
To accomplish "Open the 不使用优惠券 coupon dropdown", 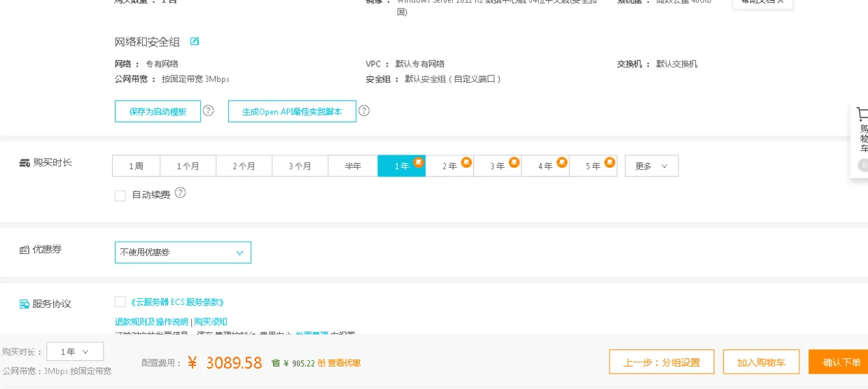I will (x=183, y=252).
